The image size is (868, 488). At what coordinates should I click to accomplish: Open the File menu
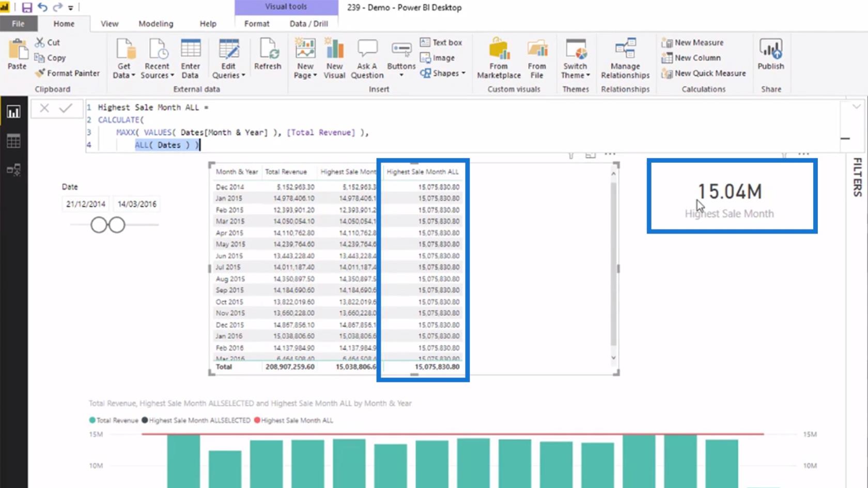(18, 24)
